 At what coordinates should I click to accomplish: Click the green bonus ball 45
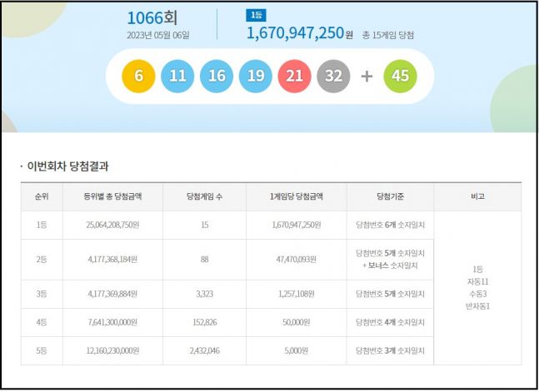[x=400, y=76]
